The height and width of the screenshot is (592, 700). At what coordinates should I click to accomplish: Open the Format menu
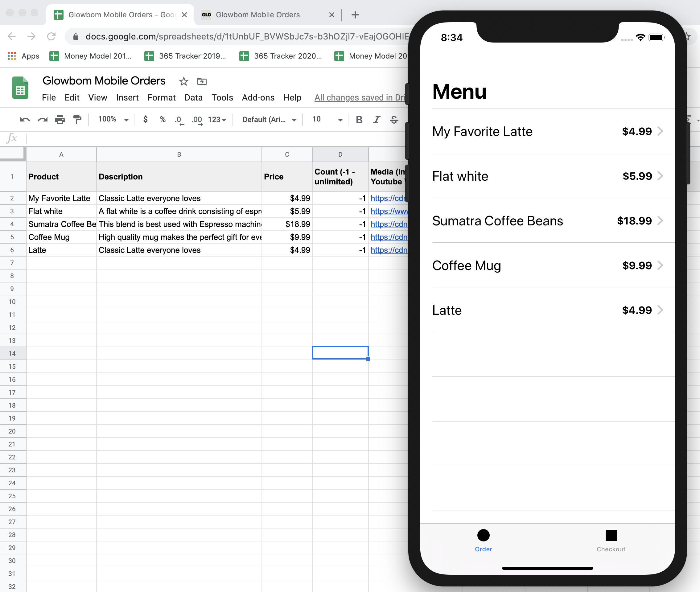[161, 98]
